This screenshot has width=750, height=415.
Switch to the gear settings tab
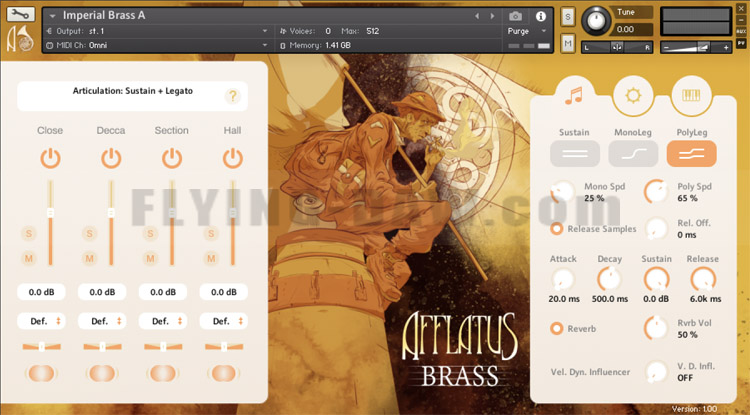633,96
